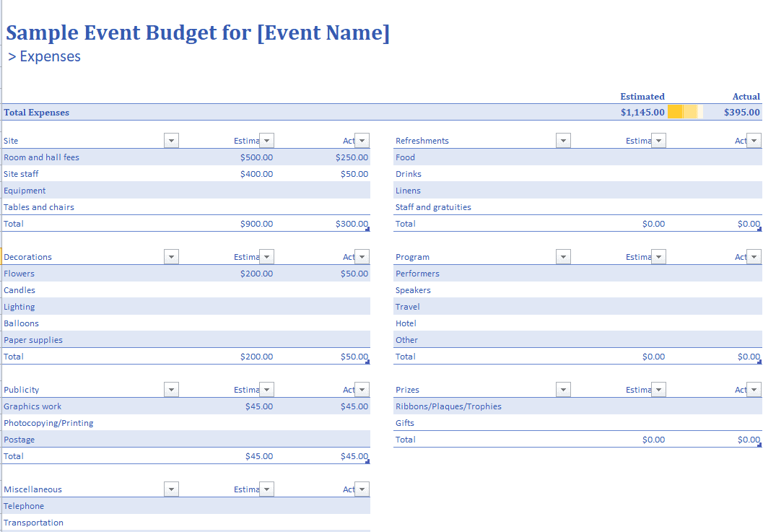Open Actual filter in Refreshments table
This screenshot has height=532, width=776.
point(754,141)
